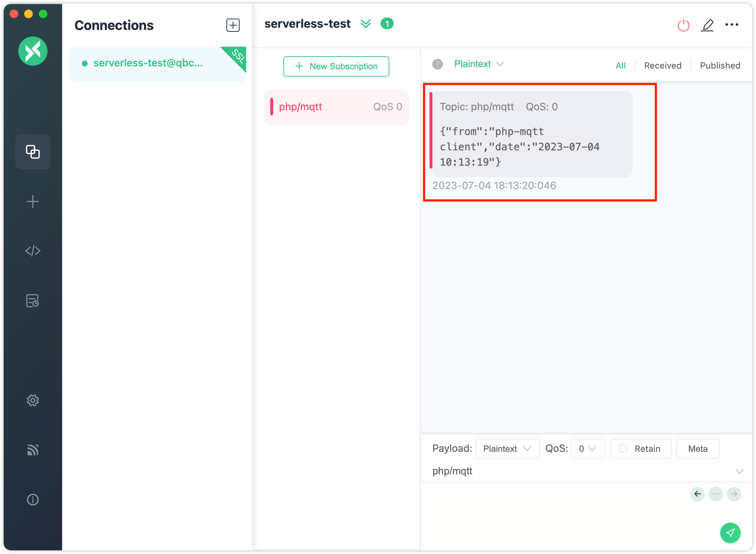Click the Connections heading
Viewport: 756px width, 554px height.
(114, 25)
